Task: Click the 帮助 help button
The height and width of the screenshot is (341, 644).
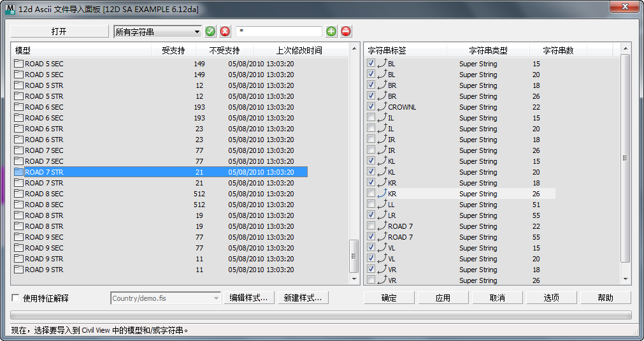Action: pyautogui.click(x=606, y=298)
